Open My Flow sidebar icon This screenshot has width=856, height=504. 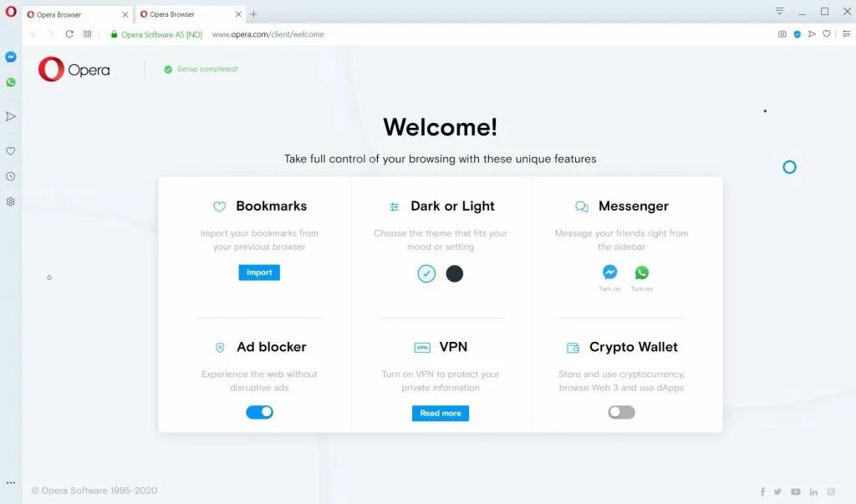[x=10, y=116]
